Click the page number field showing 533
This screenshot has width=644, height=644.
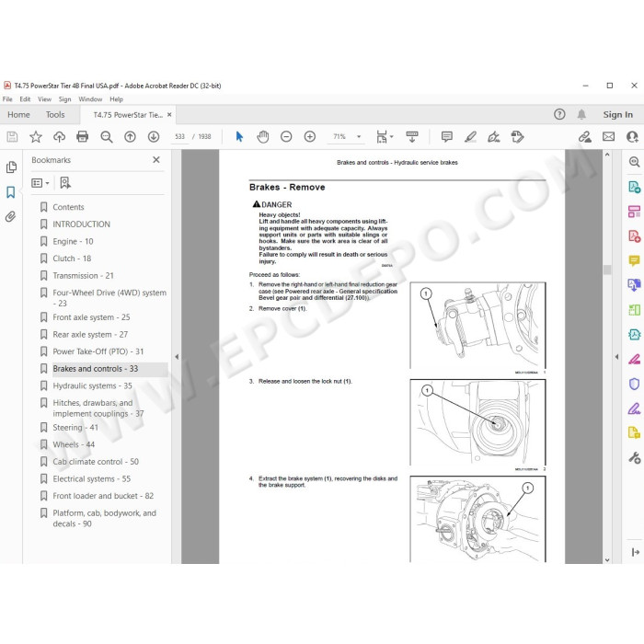(x=180, y=137)
